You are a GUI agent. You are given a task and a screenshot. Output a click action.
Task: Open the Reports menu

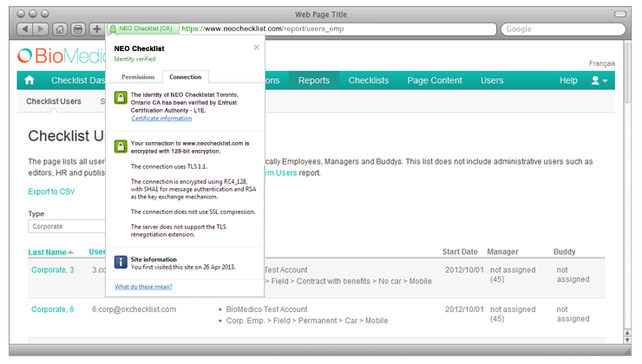point(314,81)
